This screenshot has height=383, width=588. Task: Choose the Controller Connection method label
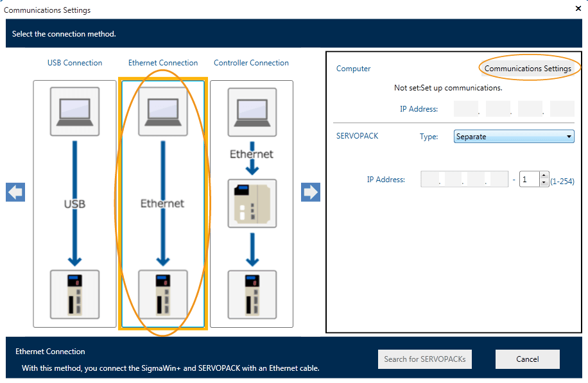(x=251, y=63)
